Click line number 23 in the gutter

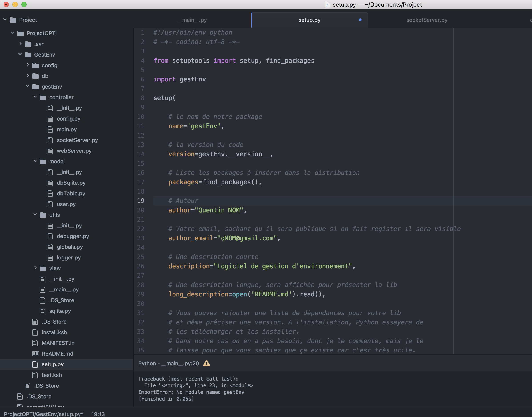141,238
